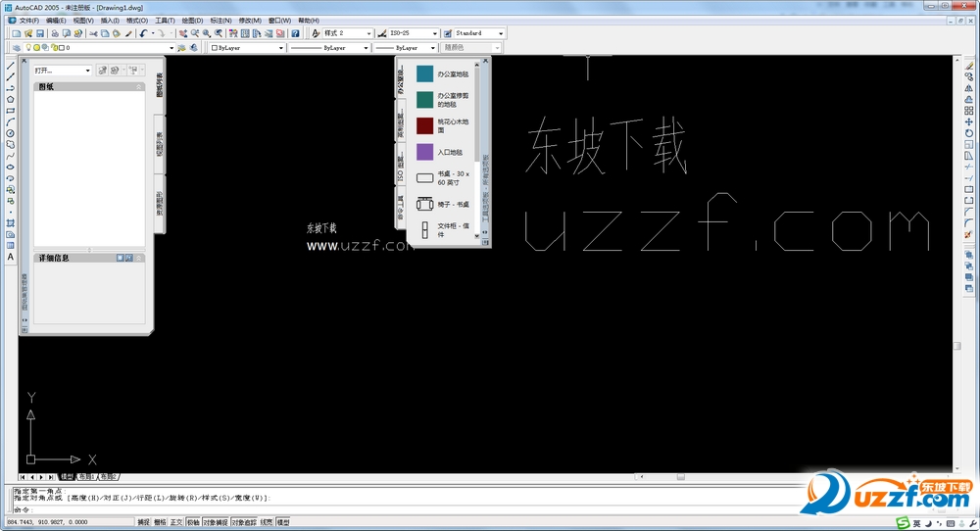Click the Array tool in modify toolbar
980x531 pixels.
click(969, 111)
